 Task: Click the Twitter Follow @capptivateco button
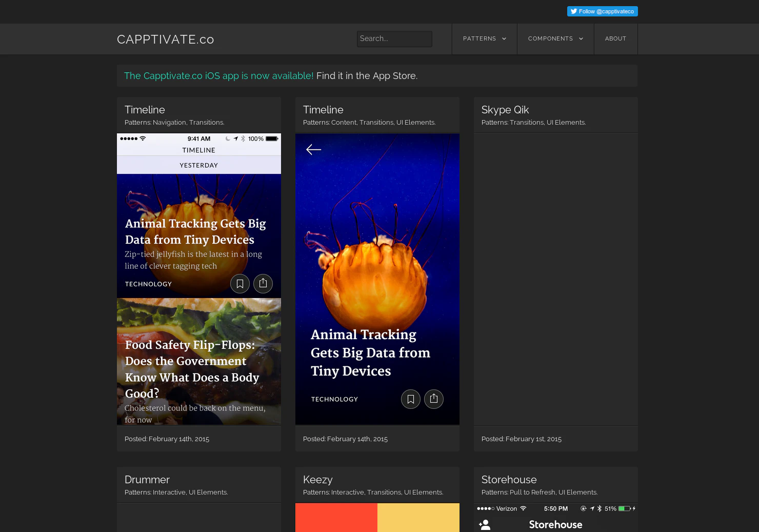pyautogui.click(x=602, y=11)
